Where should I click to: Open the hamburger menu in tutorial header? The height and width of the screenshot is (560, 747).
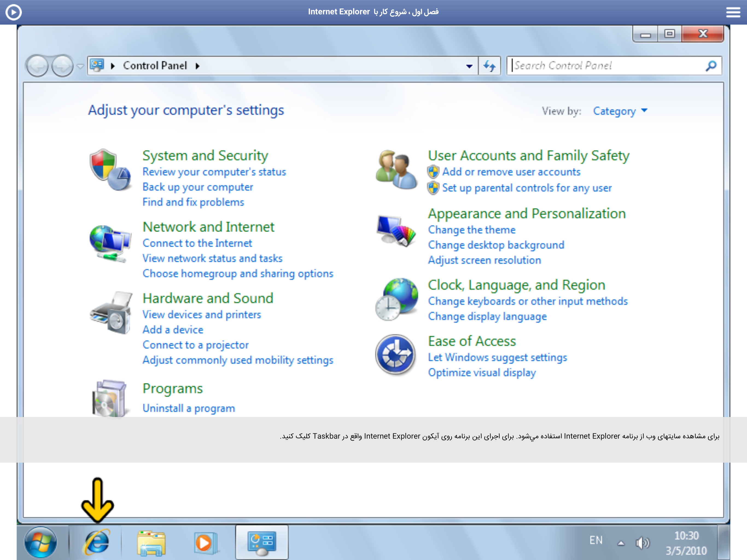tap(733, 12)
